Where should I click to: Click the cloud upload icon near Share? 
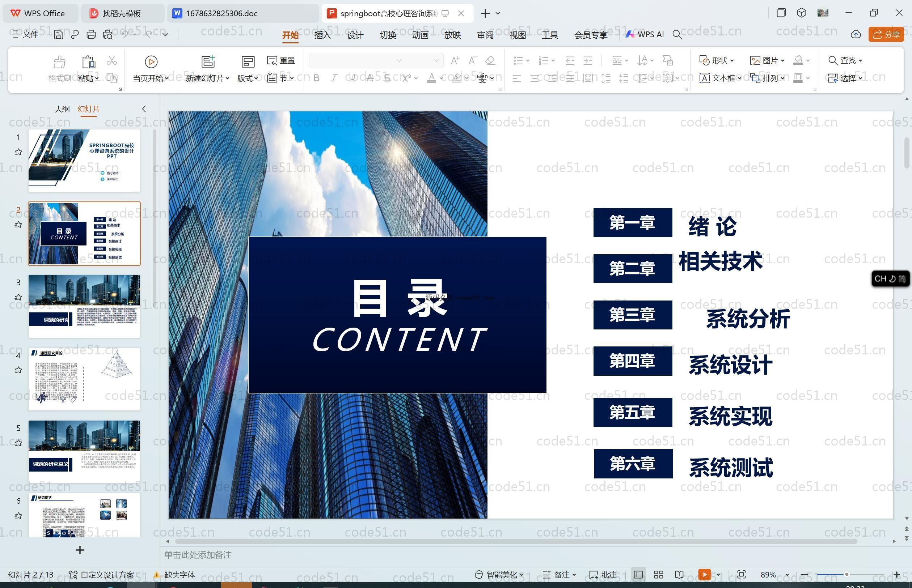point(856,34)
